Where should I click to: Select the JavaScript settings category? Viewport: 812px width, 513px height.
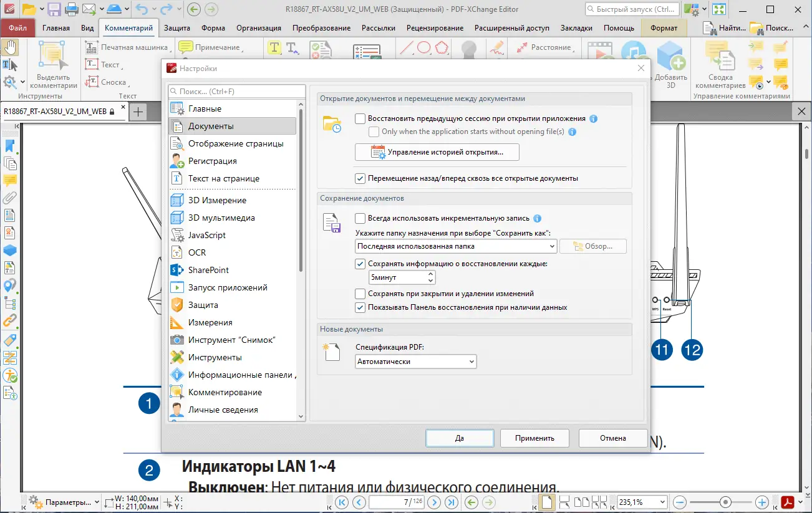tap(232, 235)
